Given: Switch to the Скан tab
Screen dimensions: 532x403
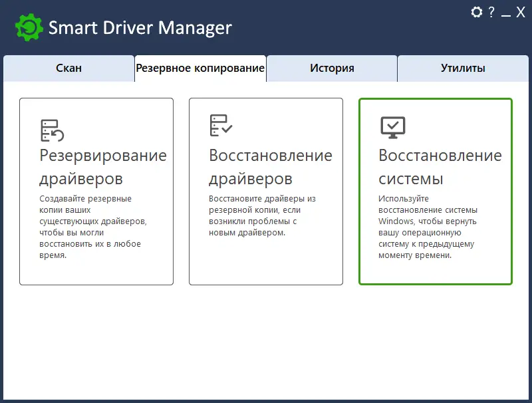Looking at the screenshot, I should coord(68,67).
